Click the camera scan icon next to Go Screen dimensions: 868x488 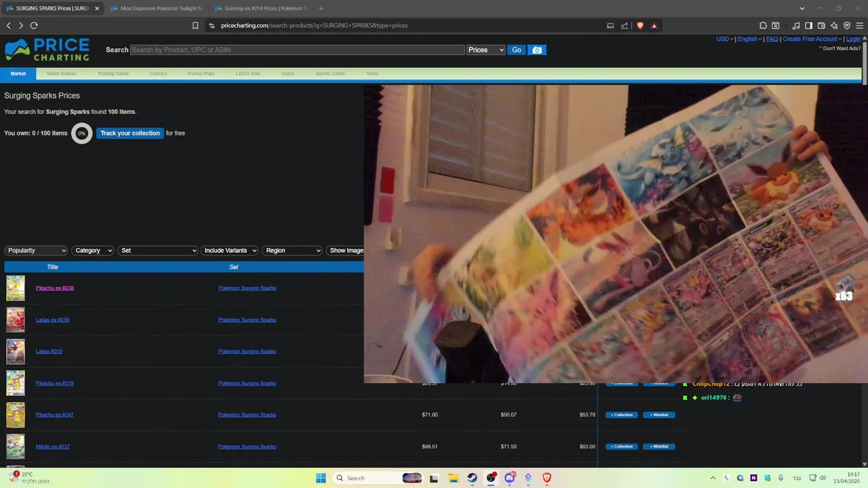[x=537, y=50]
